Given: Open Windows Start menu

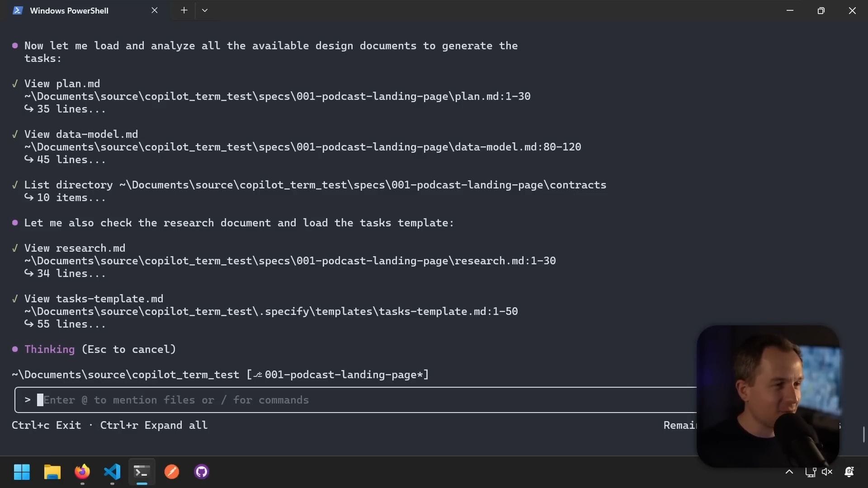Looking at the screenshot, I should coord(22,472).
